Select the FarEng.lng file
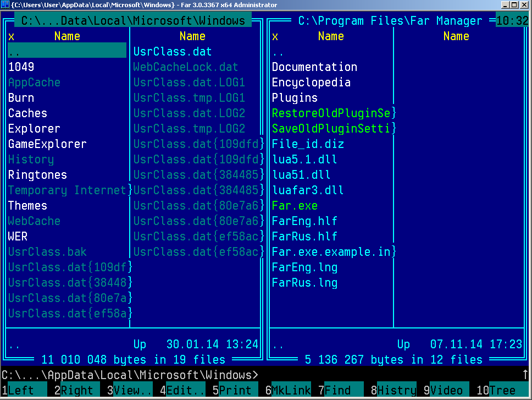 [x=304, y=267]
